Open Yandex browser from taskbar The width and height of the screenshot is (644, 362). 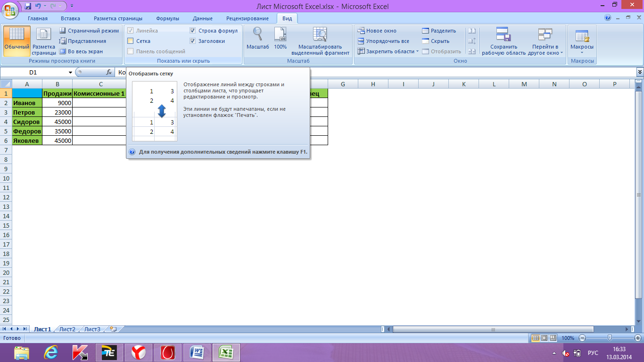(x=139, y=352)
